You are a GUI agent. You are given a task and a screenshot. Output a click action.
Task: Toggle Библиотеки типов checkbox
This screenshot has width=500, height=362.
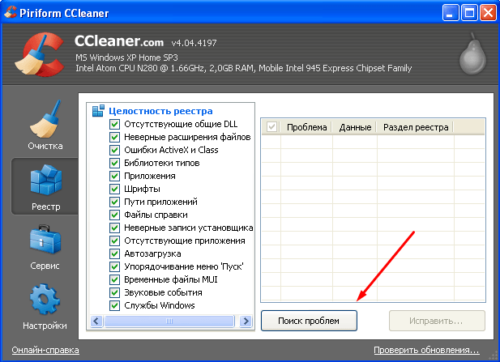pyautogui.click(x=115, y=163)
